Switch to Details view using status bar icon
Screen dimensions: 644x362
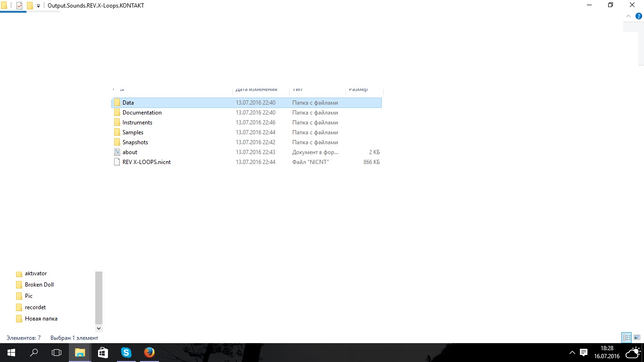[x=627, y=337]
